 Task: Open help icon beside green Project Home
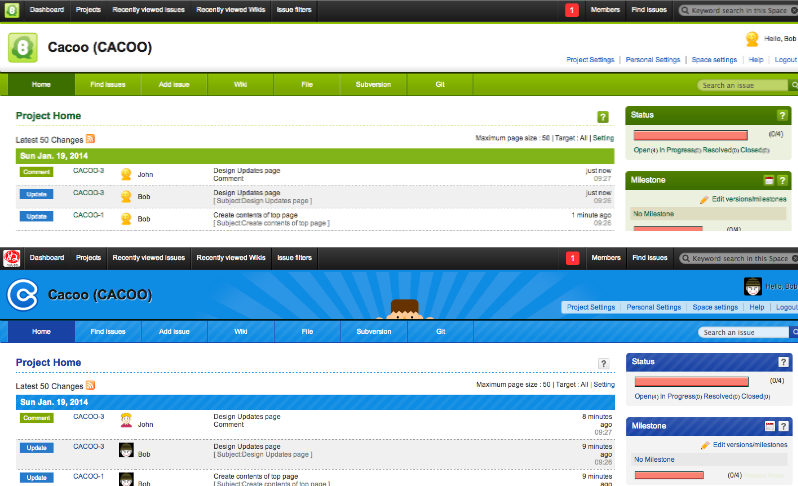(x=603, y=117)
